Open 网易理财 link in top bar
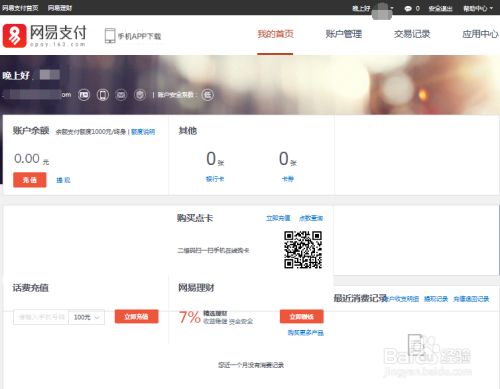 tap(60, 8)
